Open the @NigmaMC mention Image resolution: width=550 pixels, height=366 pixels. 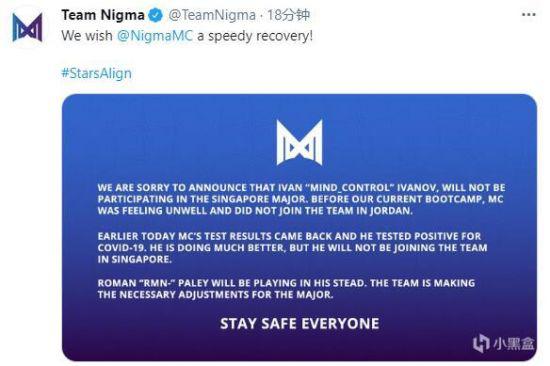click(x=155, y=36)
